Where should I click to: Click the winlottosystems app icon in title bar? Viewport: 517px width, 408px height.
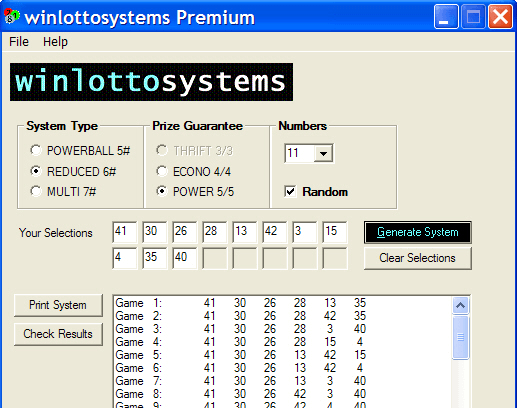click(x=11, y=16)
